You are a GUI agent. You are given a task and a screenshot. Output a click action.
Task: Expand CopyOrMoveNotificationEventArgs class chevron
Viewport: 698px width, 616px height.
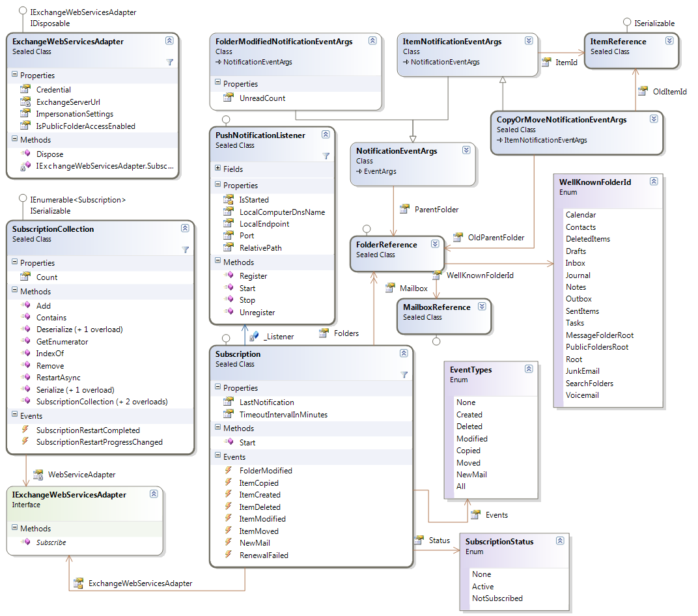click(654, 119)
